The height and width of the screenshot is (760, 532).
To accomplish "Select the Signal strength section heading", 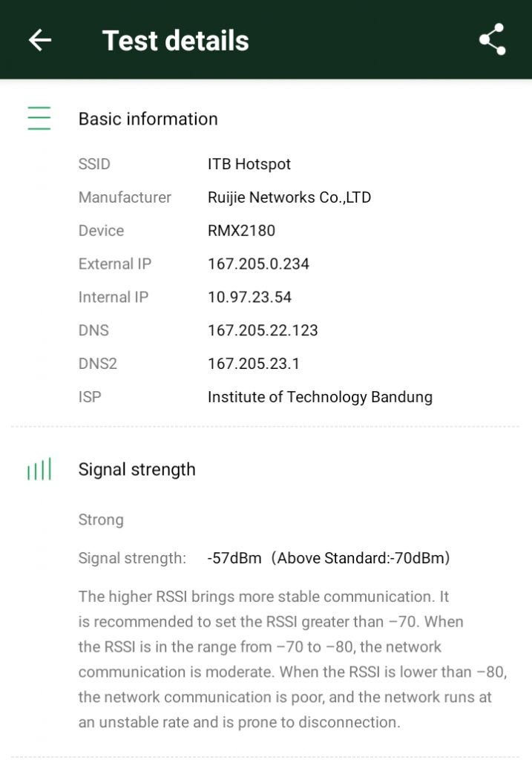I will (x=137, y=470).
